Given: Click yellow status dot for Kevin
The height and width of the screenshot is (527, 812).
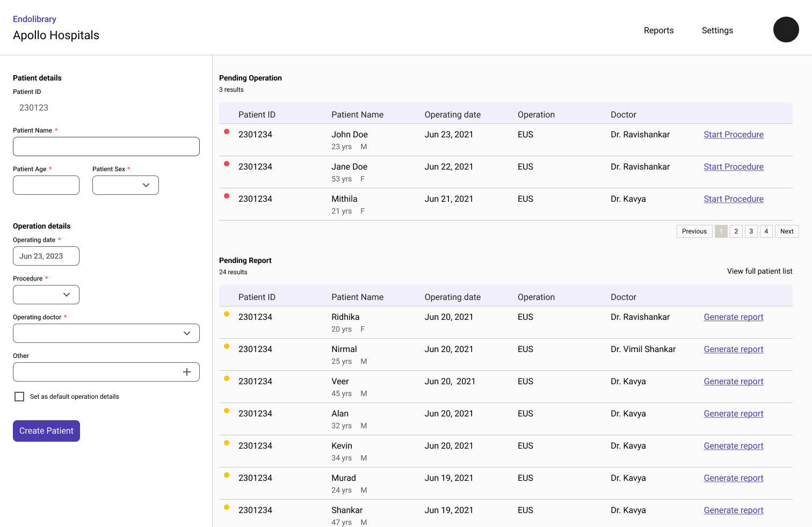Looking at the screenshot, I should 227,443.
